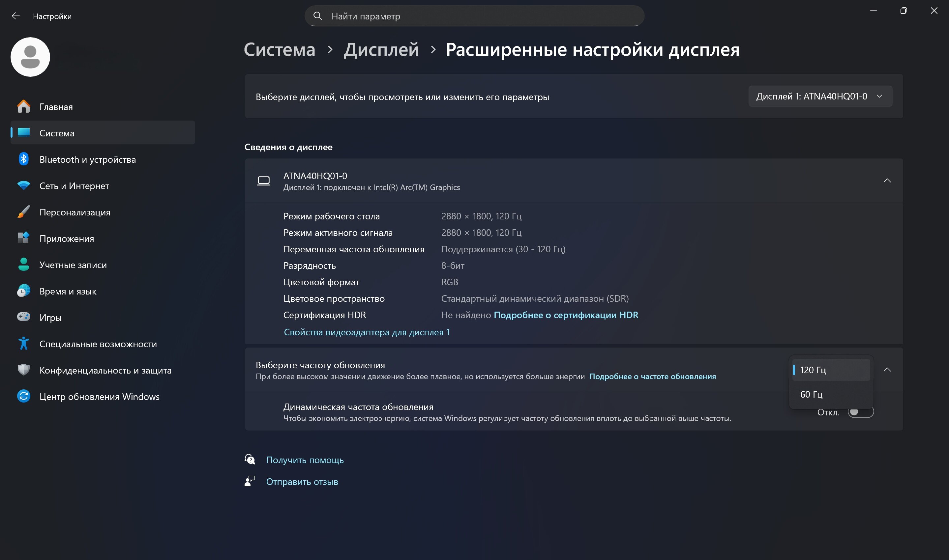Click the search magnifier icon
This screenshot has height=560, width=949.
[x=317, y=16]
